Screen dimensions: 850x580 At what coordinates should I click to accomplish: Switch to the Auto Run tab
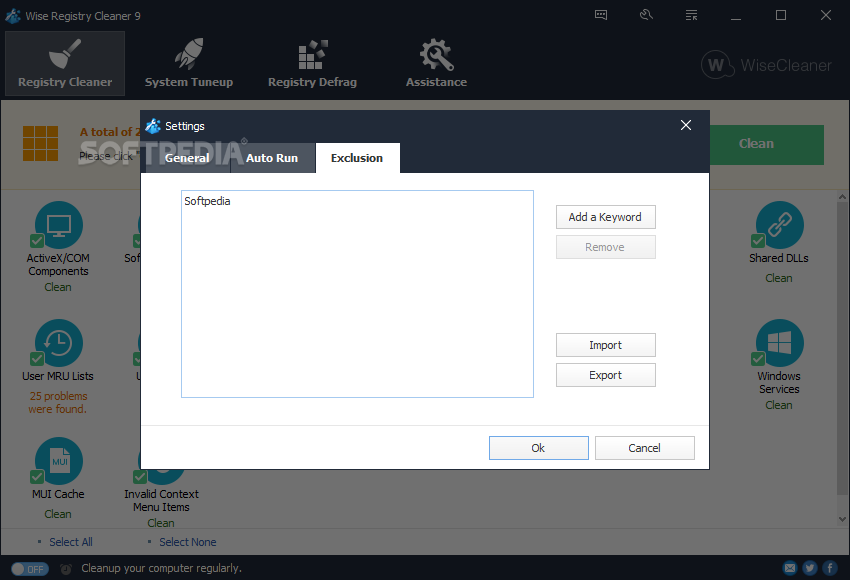click(272, 158)
